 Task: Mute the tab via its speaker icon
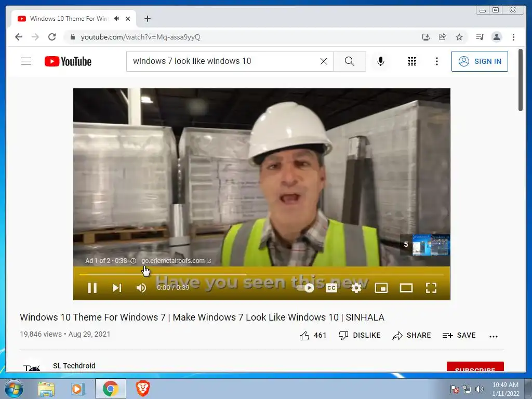117,19
